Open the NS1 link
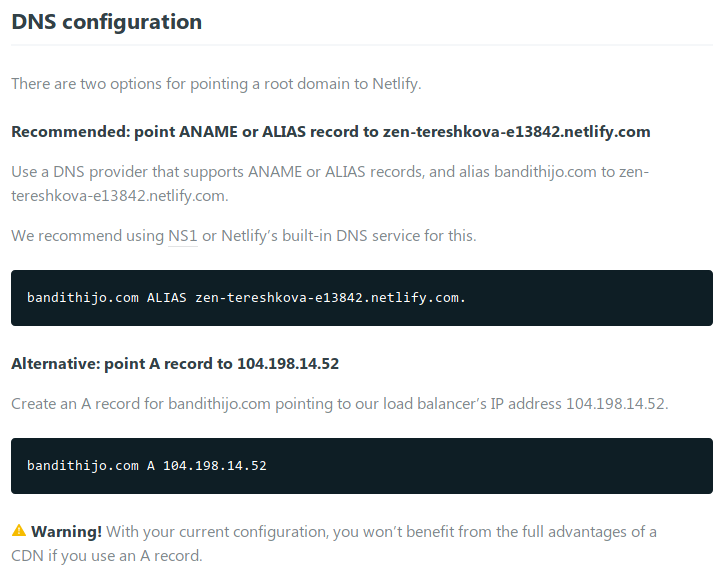Viewport: 725px width, 577px height. [x=182, y=236]
